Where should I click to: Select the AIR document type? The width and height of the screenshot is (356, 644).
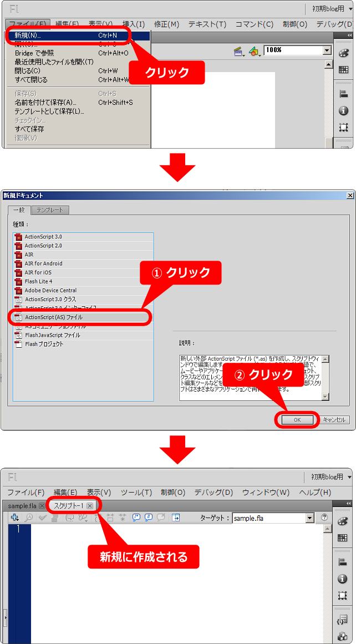coord(83,255)
